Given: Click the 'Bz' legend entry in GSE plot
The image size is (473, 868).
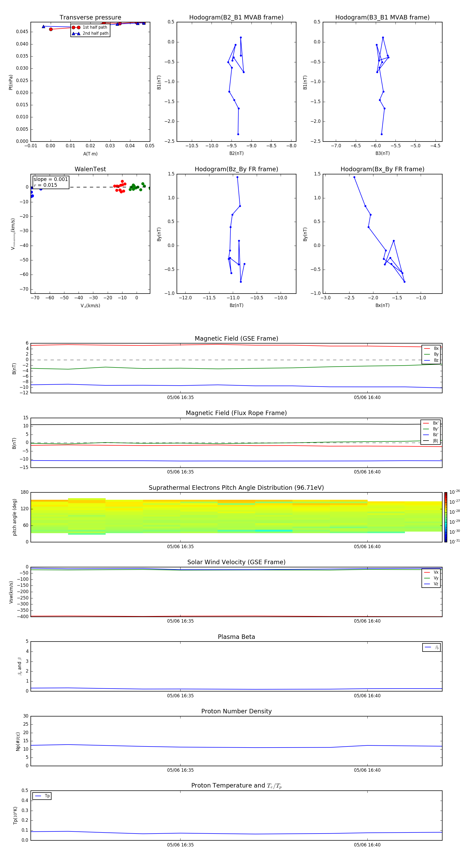Looking at the screenshot, I should 431,360.
